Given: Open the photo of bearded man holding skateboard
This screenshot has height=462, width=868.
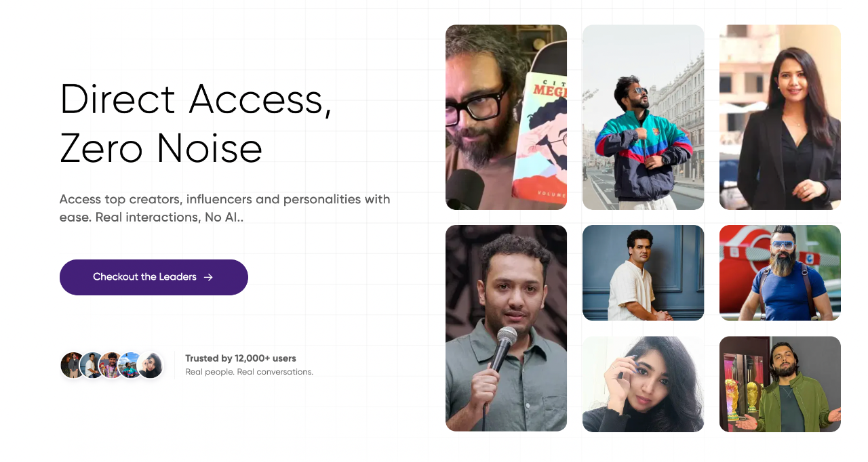Looking at the screenshot, I should [506, 117].
